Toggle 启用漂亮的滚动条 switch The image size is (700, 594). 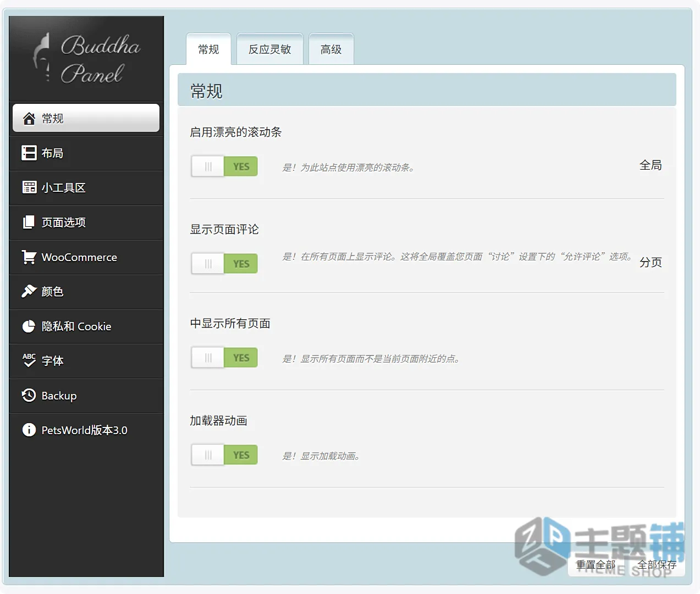coord(224,166)
